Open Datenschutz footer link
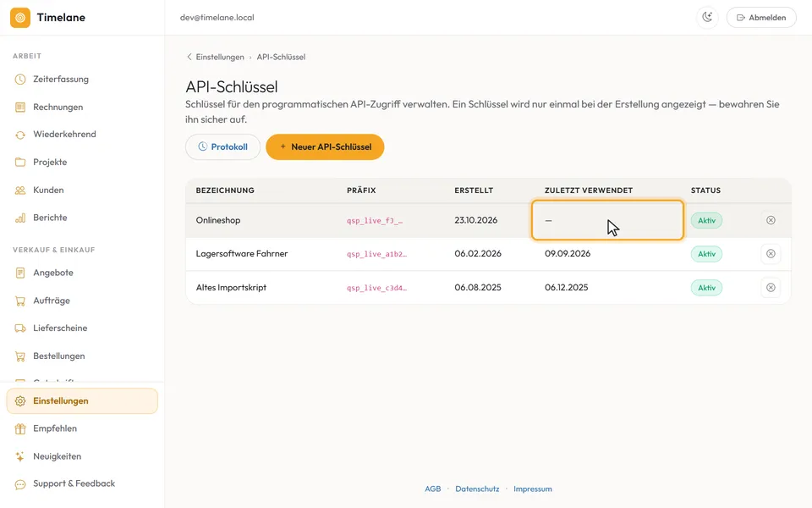The height and width of the screenshot is (508, 812). (x=477, y=489)
